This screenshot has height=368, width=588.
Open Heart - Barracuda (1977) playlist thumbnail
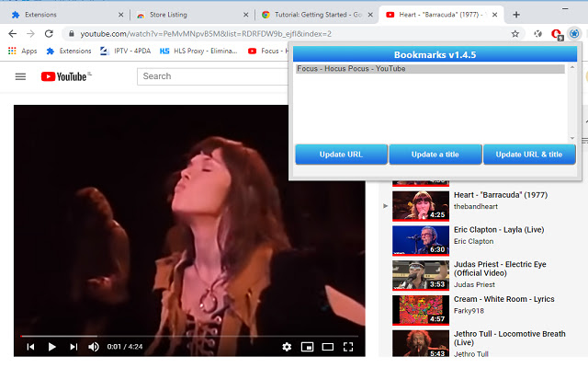point(421,206)
